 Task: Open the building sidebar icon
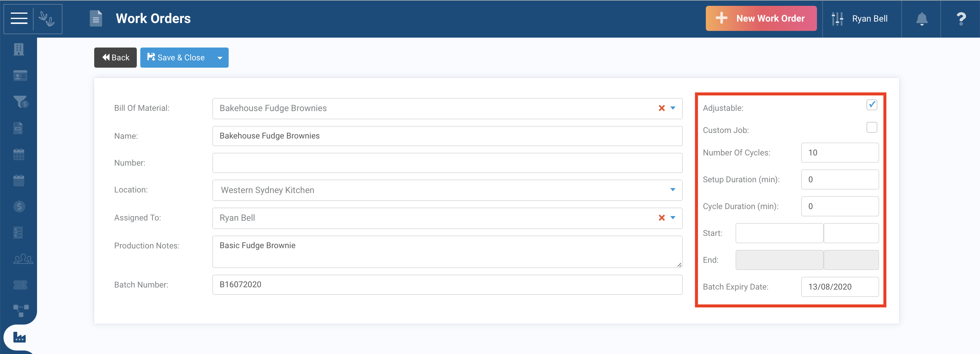tap(19, 49)
